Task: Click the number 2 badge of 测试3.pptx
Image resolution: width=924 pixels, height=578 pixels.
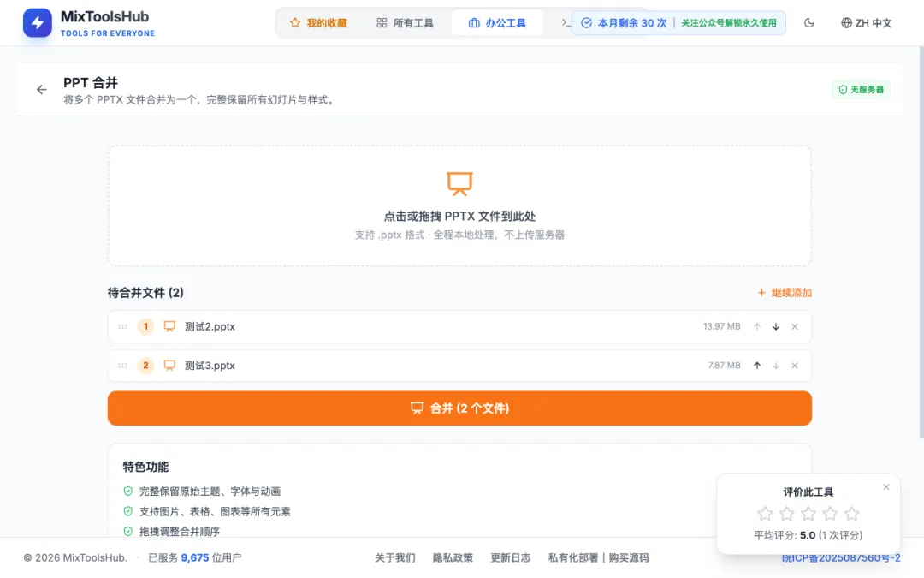Action: pyautogui.click(x=145, y=366)
